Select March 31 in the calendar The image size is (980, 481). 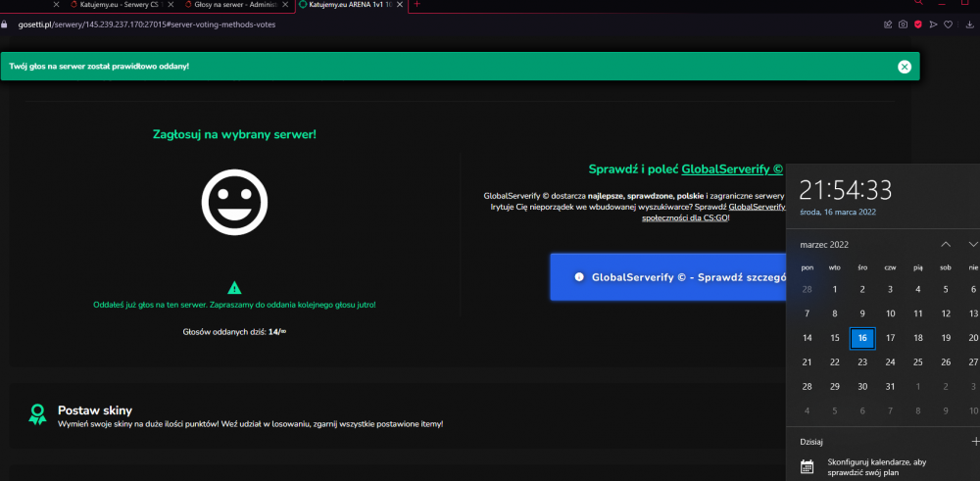pyautogui.click(x=890, y=387)
